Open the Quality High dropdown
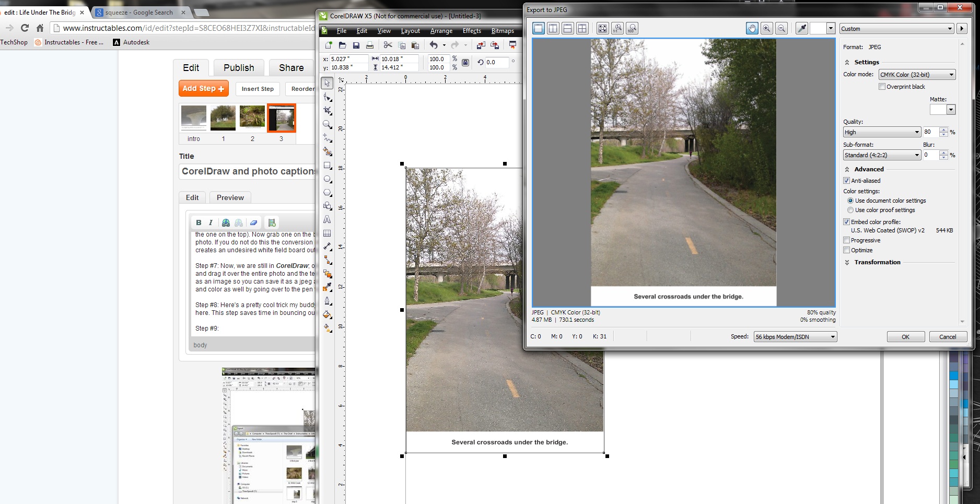Screen dimensions: 980x504 pos(882,132)
